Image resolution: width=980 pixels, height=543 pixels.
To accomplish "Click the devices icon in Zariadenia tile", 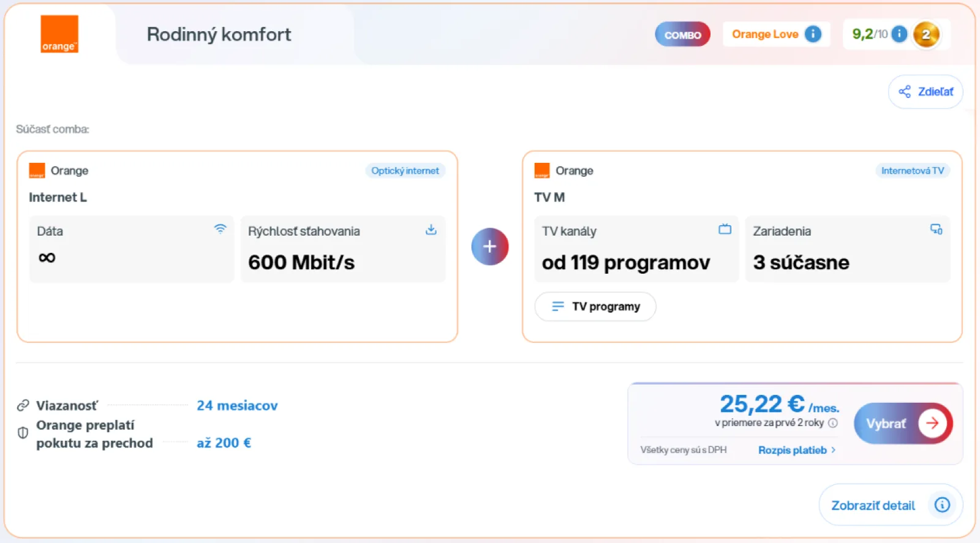I will click(x=936, y=230).
